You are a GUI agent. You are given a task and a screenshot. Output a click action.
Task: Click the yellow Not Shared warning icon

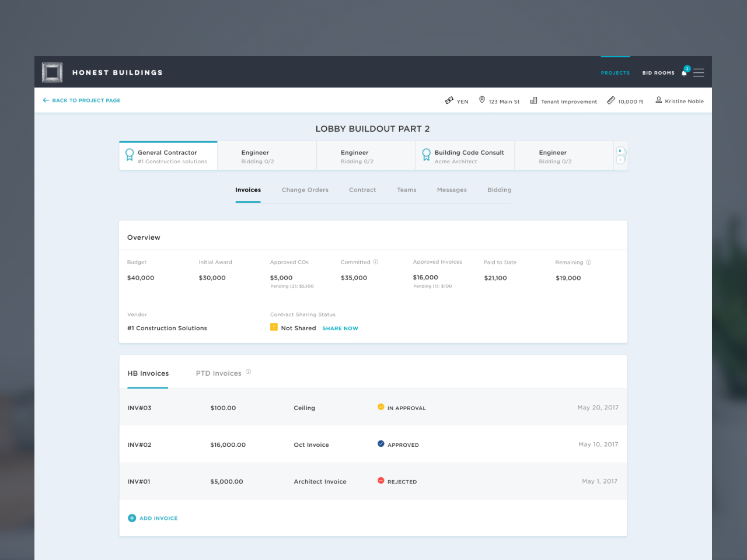click(x=274, y=327)
